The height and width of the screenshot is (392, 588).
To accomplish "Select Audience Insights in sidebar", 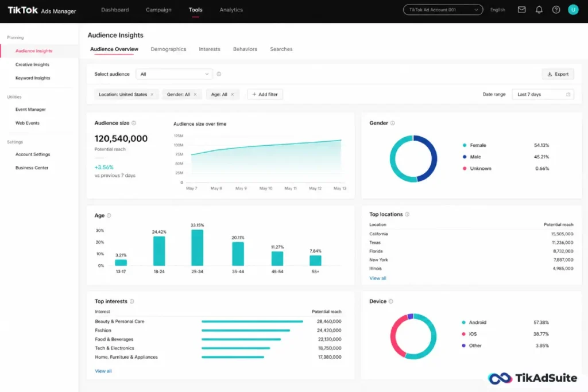I will pyautogui.click(x=40, y=51).
